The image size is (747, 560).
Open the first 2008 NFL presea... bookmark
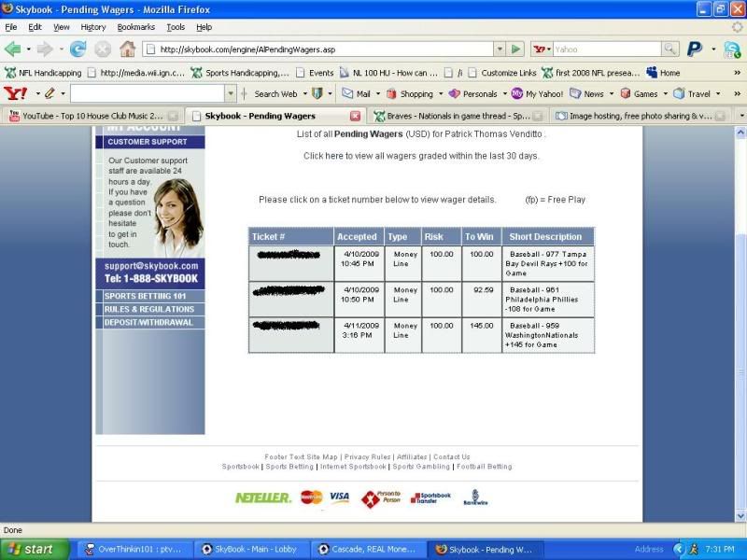tap(591, 73)
